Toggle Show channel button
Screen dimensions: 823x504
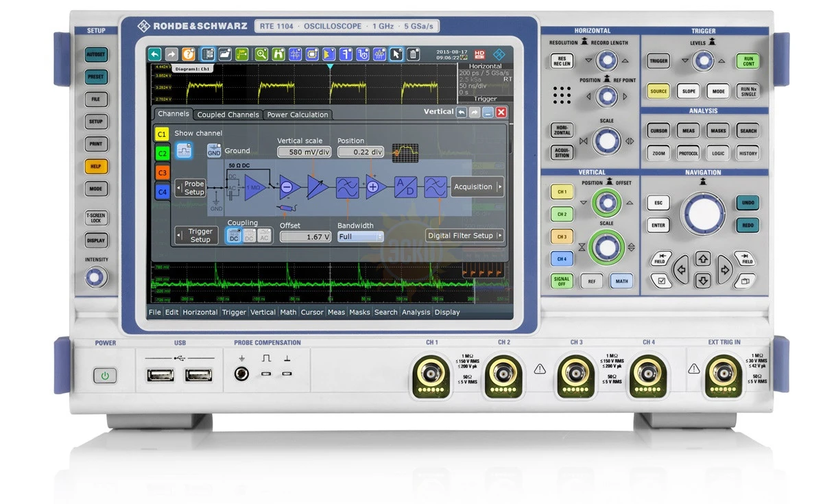(x=184, y=151)
